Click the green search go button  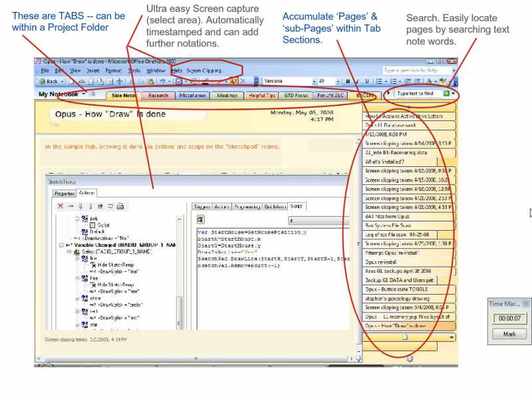(446, 93)
